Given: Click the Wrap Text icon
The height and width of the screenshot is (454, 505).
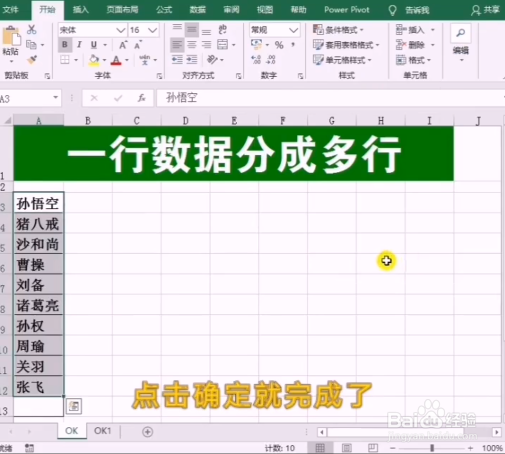Looking at the screenshot, I should point(222,29).
